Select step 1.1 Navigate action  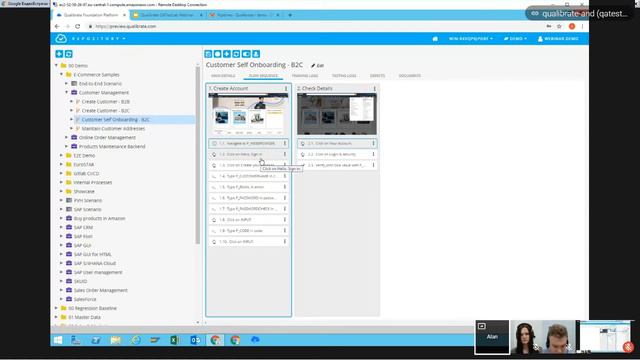248,143
